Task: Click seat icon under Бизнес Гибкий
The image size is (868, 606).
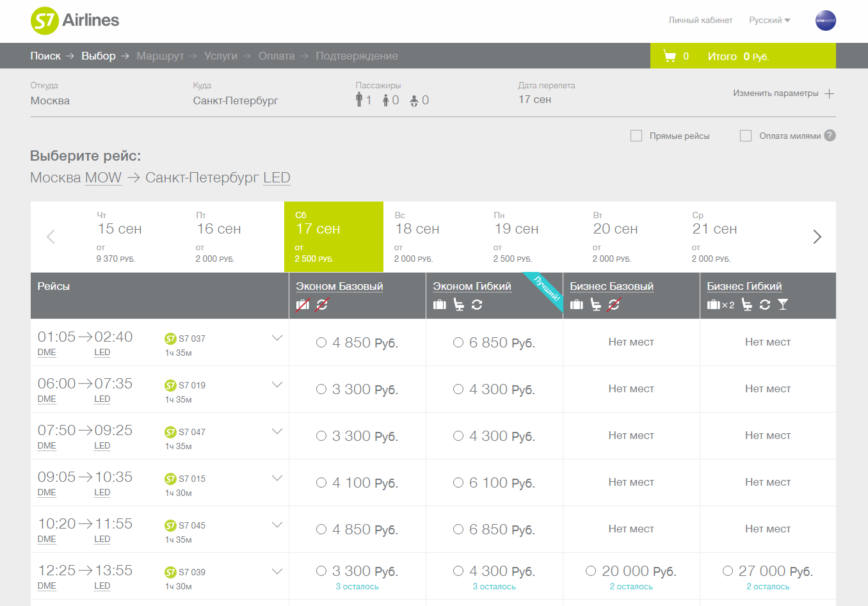Action: tap(747, 305)
